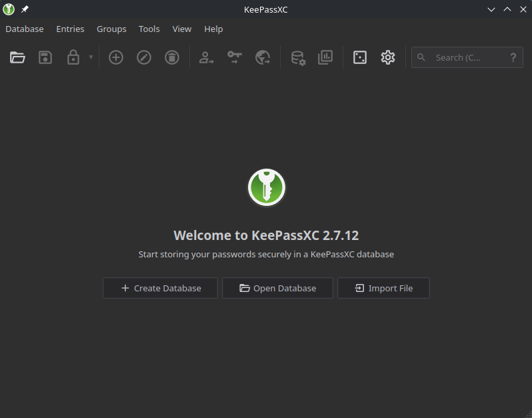
Task: Open Database Reports toolbar icon
Action: point(325,57)
